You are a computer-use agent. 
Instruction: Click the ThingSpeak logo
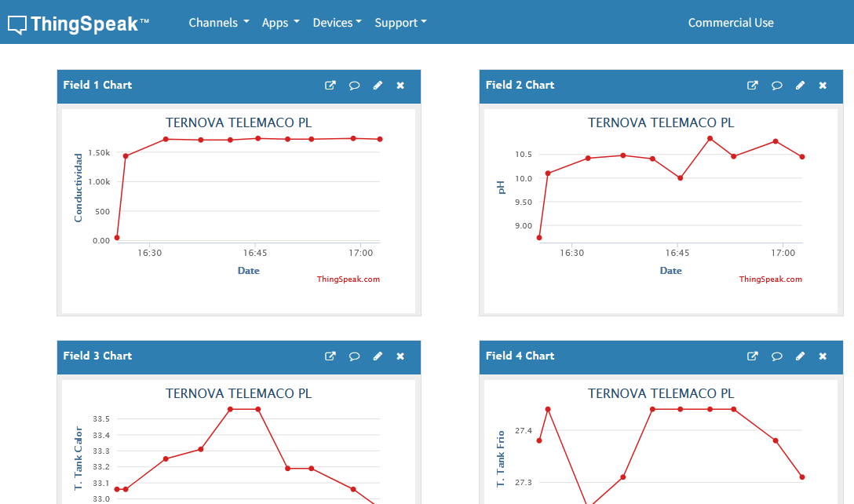(78, 24)
